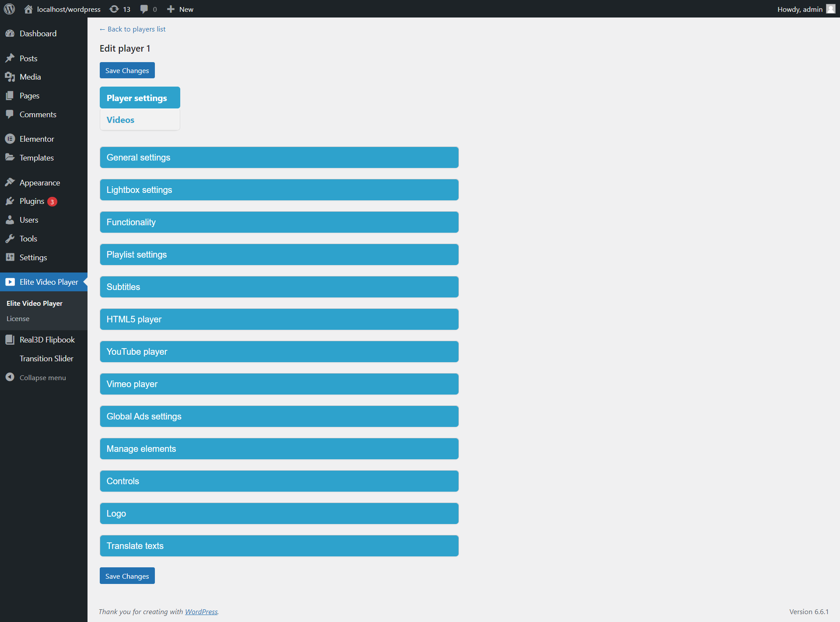Open License submenu item
Screen dimensions: 840x622
coord(18,319)
